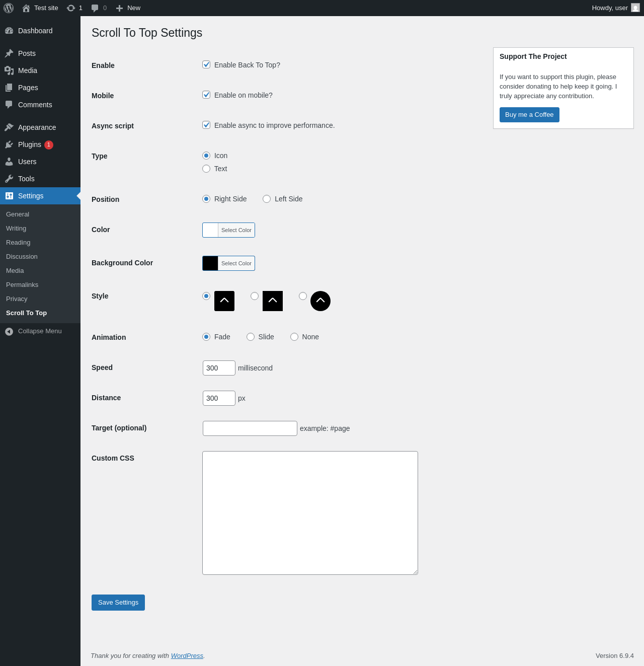Screen dimensions: 644x666
Task: Open the user avatar in admin bar
Action: pyautogui.click(x=635, y=8)
